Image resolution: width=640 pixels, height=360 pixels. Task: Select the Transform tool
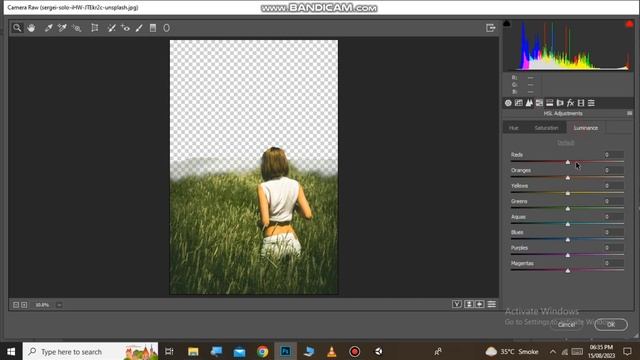[x=95, y=28]
